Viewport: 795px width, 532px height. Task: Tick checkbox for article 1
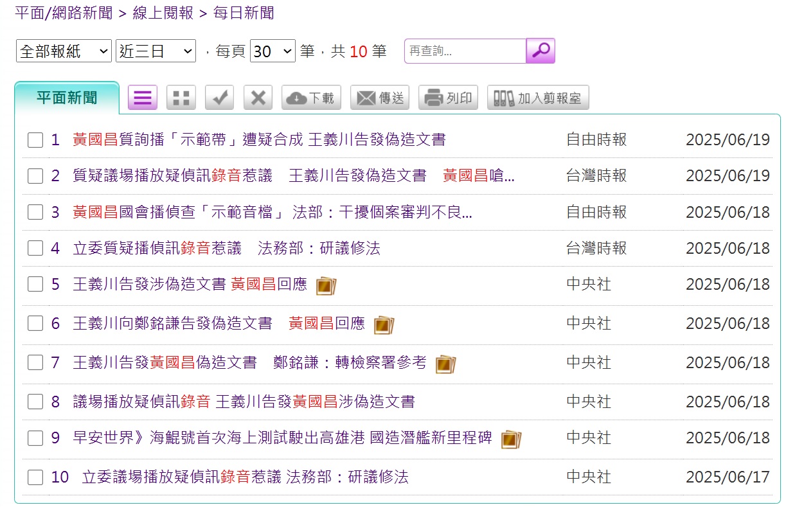pos(35,140)
